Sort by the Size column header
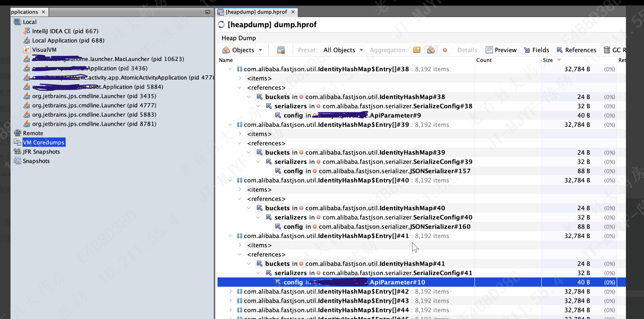 578,60
